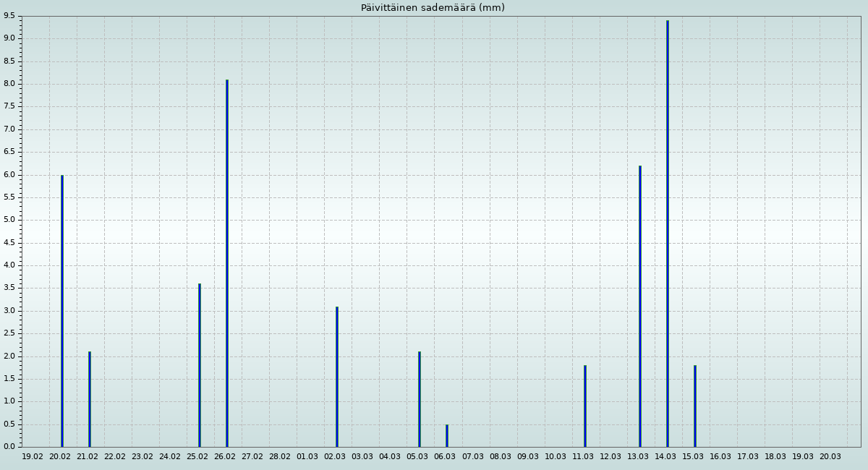Click the 20.02 rainfall bar
This screenshot has height=470, width=868.
62,311
